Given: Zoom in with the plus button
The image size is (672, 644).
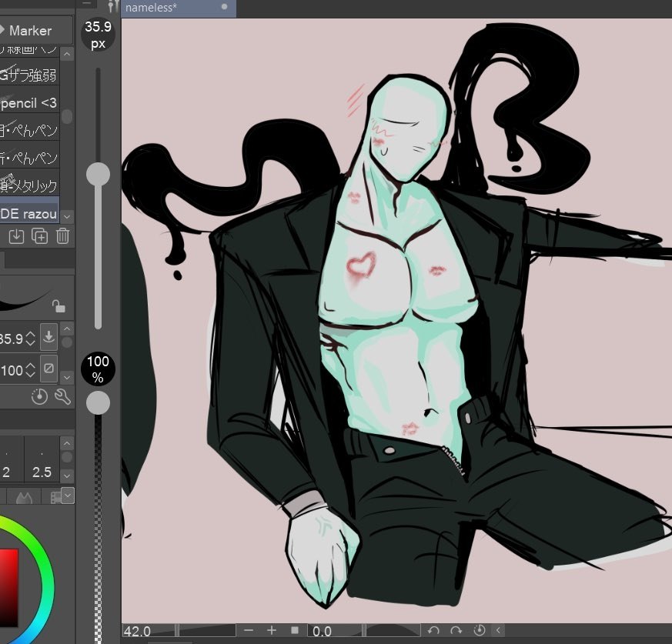Looking at the screenshot, I should click(x=271, y=630).
